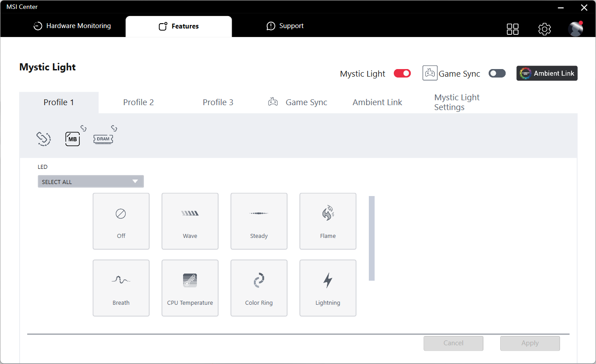Apply the Steady lighting effect
The height and width of the screenshot is (364, 596).
click(259, 221)
